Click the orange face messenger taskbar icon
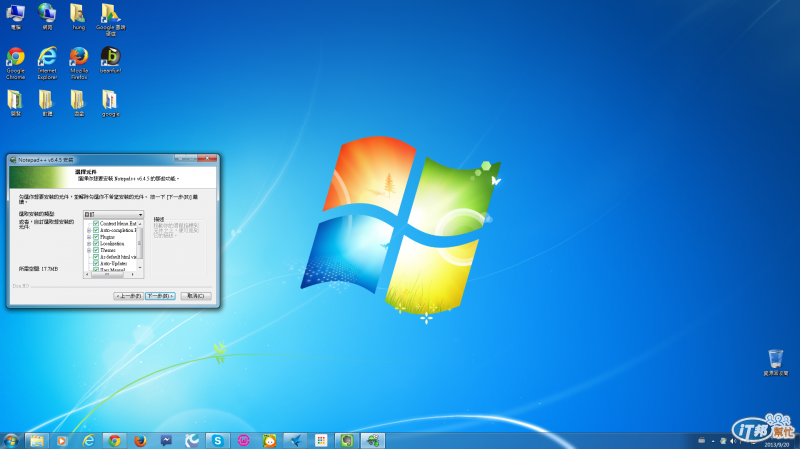Screen dimensions: 800x449 [x=269, y=440]
